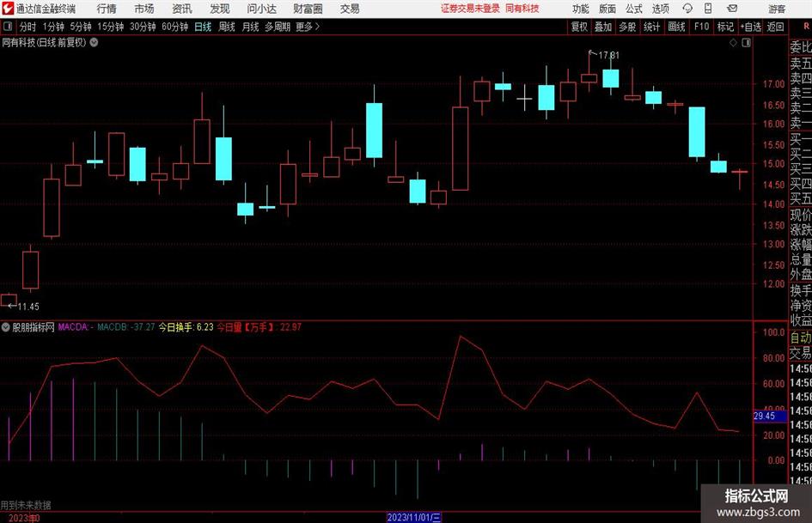Click the 2023/11/01 date marker on axis
Screen dimensions: 812x523
[x=414, y=517]
